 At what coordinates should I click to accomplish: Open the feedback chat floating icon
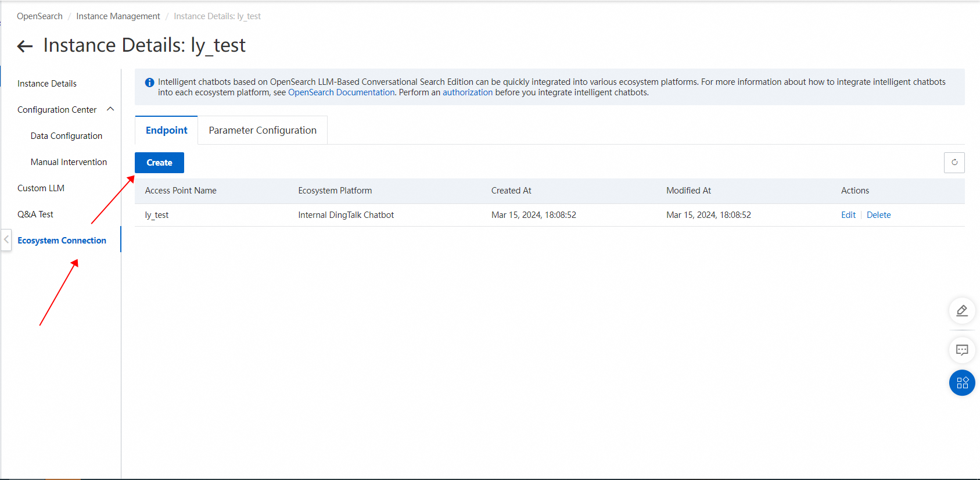click(962, 350)
